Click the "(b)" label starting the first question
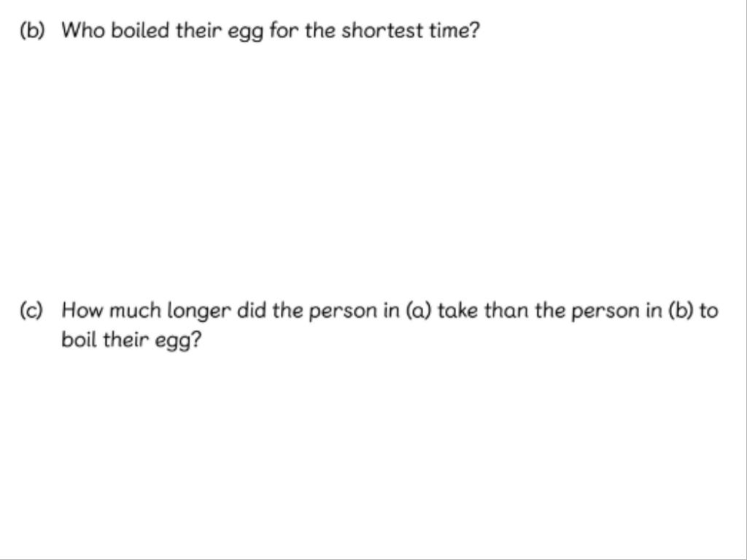 point(32,31)
